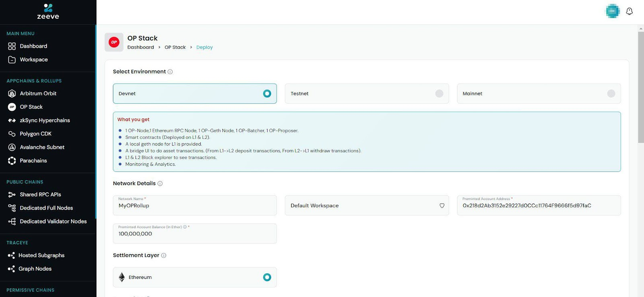Viewport: 644px width, 297px height.
Task: Click Deploy breadcrumb link
Action: tap(204, 47)
